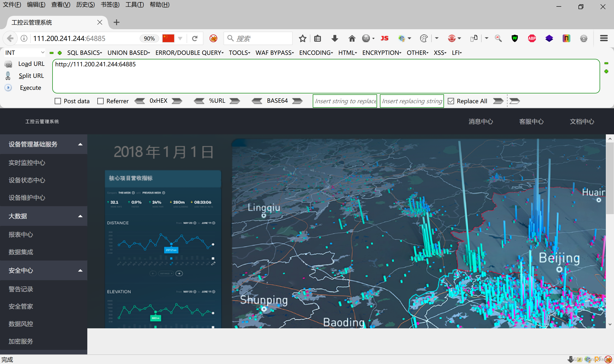
Task: Uncheck the Replace All checkbox
Action: 451,101
